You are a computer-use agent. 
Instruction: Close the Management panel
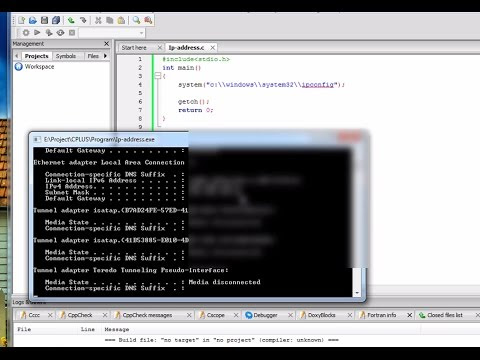[106, 44]
